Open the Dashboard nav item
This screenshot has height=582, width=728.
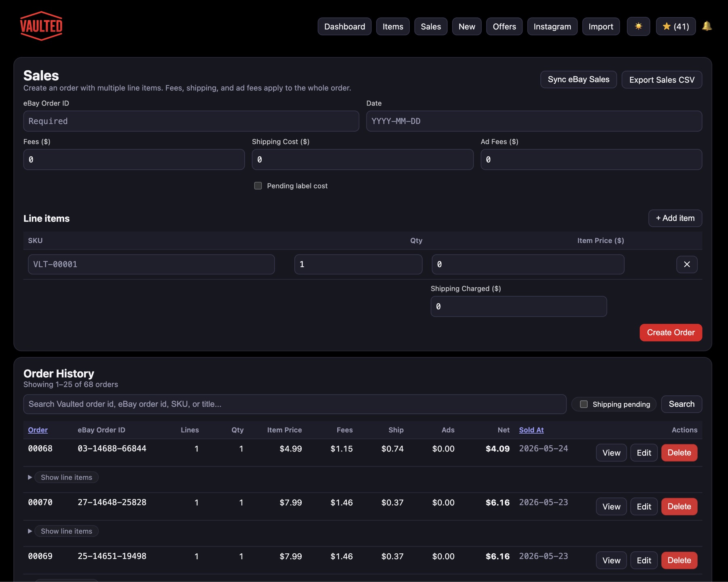click(345, 26)
